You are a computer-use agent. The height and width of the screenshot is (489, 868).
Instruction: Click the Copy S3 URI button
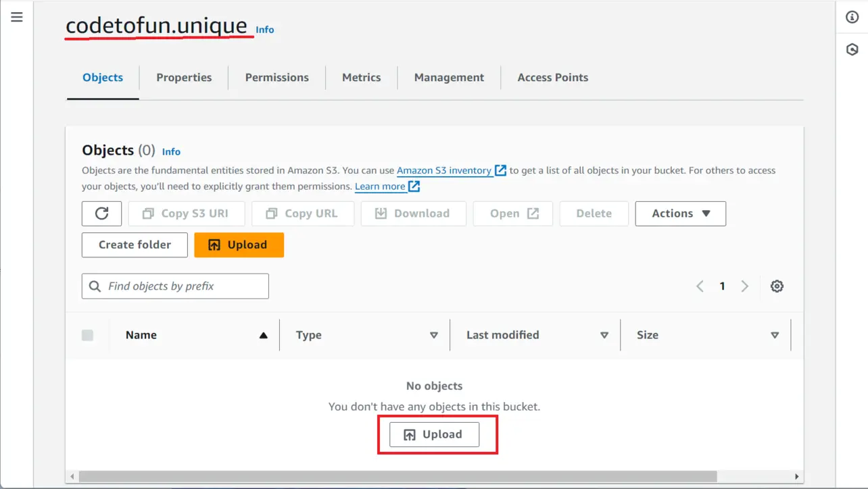pos(187,213)
